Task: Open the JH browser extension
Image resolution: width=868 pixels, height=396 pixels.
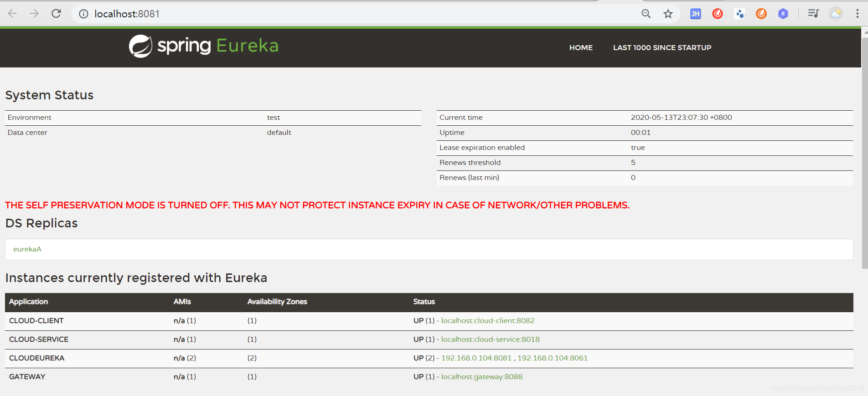Action: [x=695, y=14]
